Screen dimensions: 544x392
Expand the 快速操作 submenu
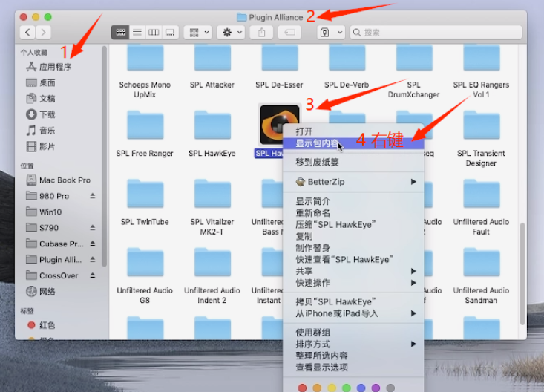(353, 283)
